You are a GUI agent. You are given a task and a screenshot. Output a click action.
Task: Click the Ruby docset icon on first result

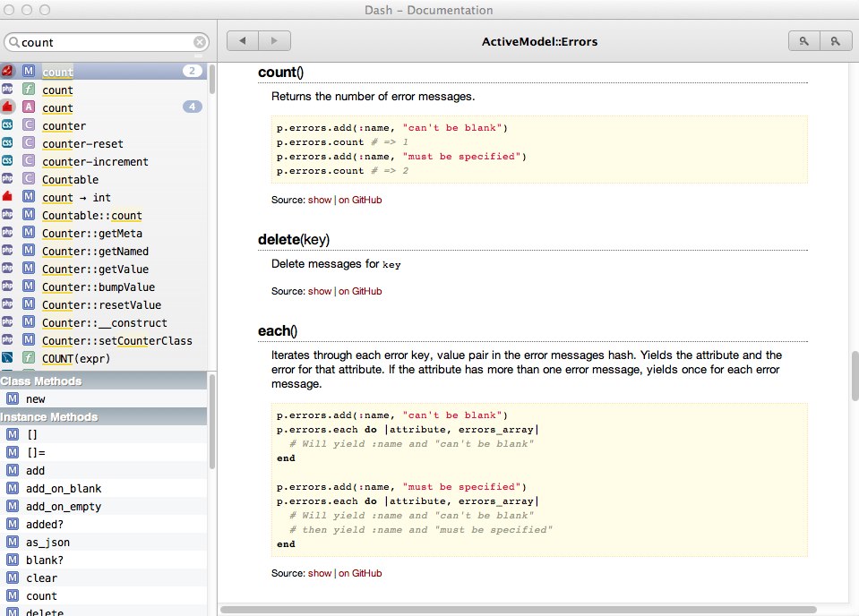click(x=8, y=72)
